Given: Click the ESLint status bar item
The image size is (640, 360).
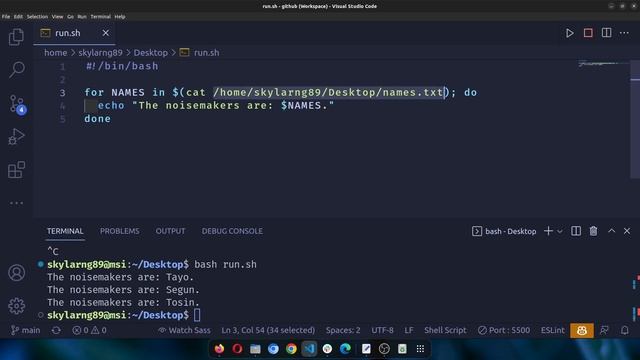Looking at the screenshot, I should click(x=552, y=330).
